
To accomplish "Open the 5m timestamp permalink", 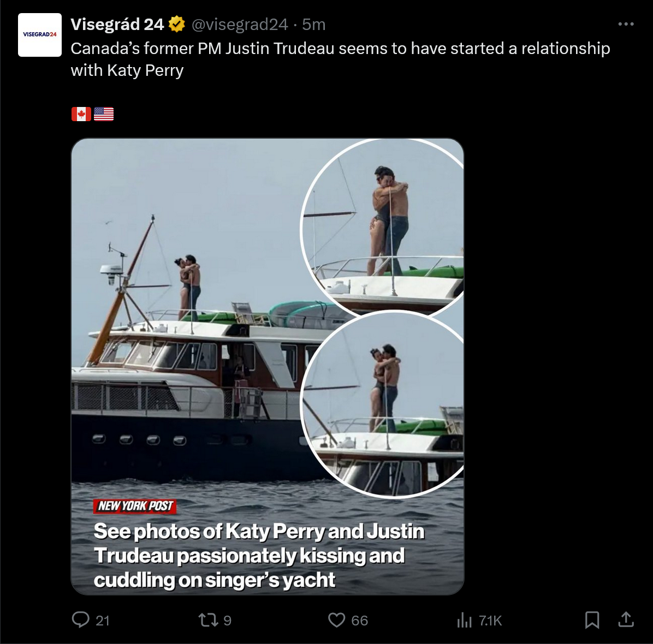I will (313, 24).
